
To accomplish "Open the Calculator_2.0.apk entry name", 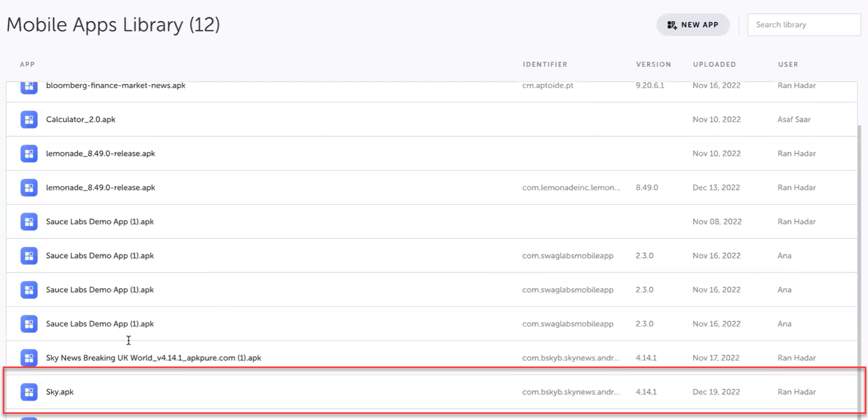I will click(x=81, y=120).
